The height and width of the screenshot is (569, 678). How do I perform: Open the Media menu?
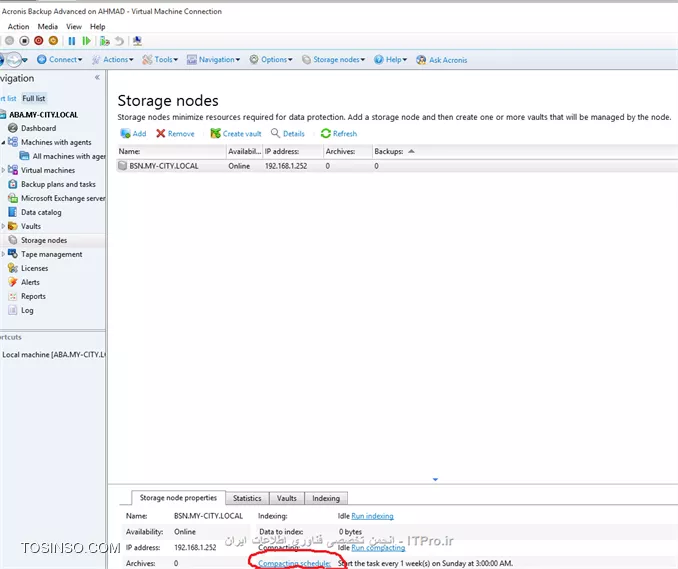click(48, 27)
